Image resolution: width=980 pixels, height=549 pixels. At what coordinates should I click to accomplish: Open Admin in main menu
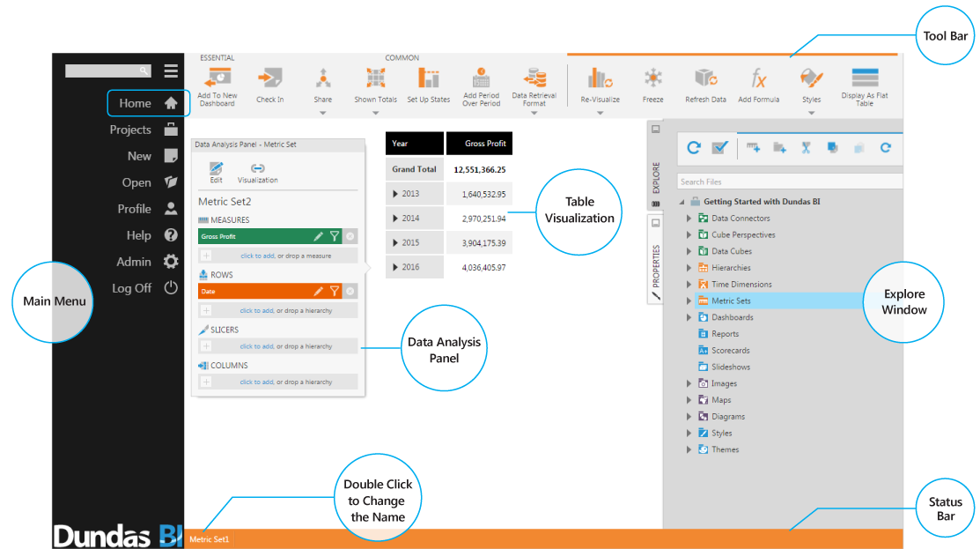[x=147, y=262]
